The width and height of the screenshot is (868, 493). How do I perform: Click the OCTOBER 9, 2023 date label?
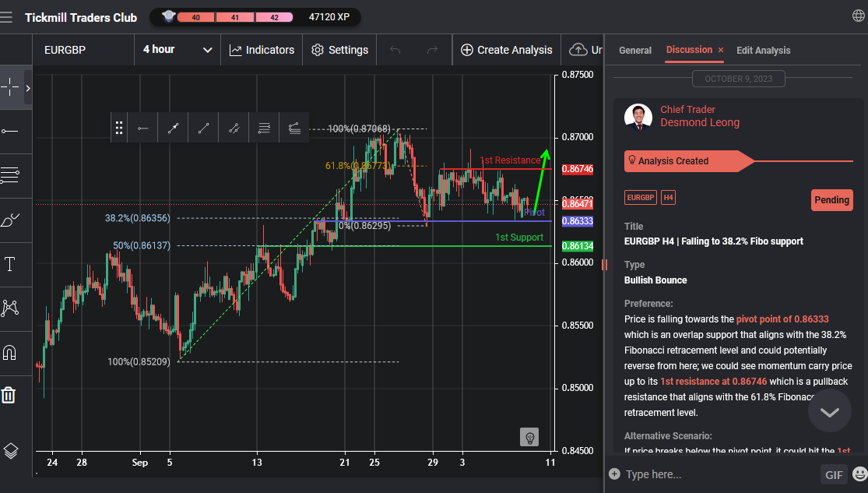tap(739, 79)
